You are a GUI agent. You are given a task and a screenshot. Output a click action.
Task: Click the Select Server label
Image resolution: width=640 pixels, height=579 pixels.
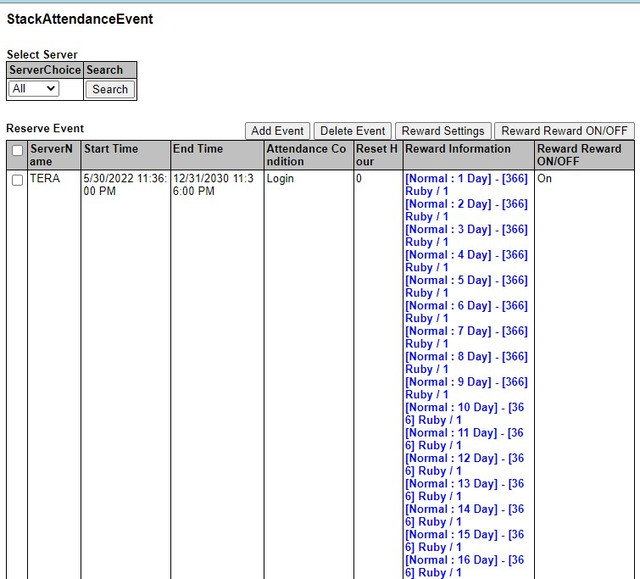click(42, 54)
